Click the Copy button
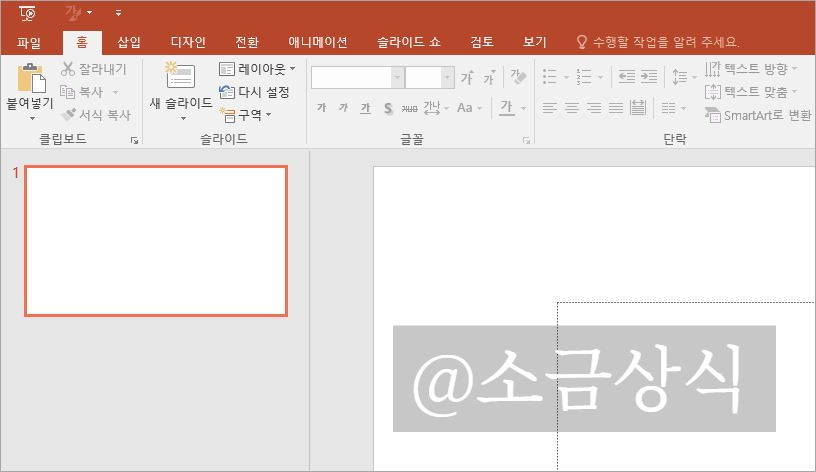 click(82, 92)
